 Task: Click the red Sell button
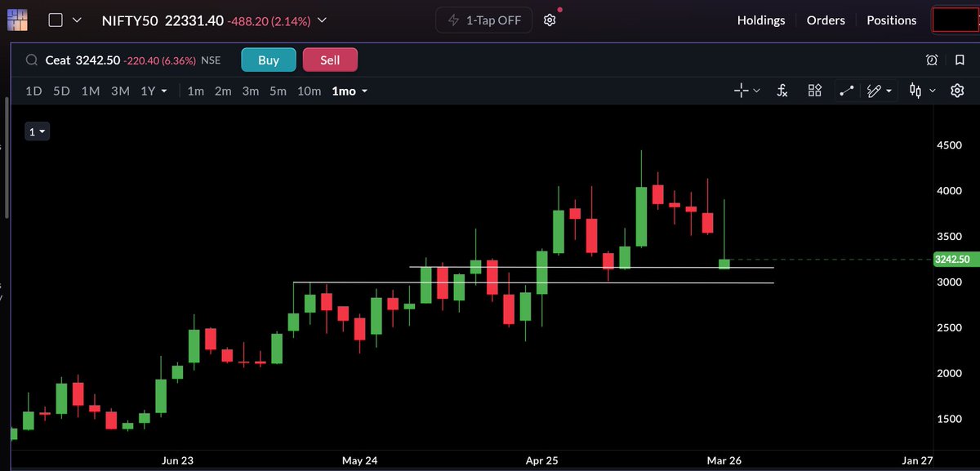point(330,60)
